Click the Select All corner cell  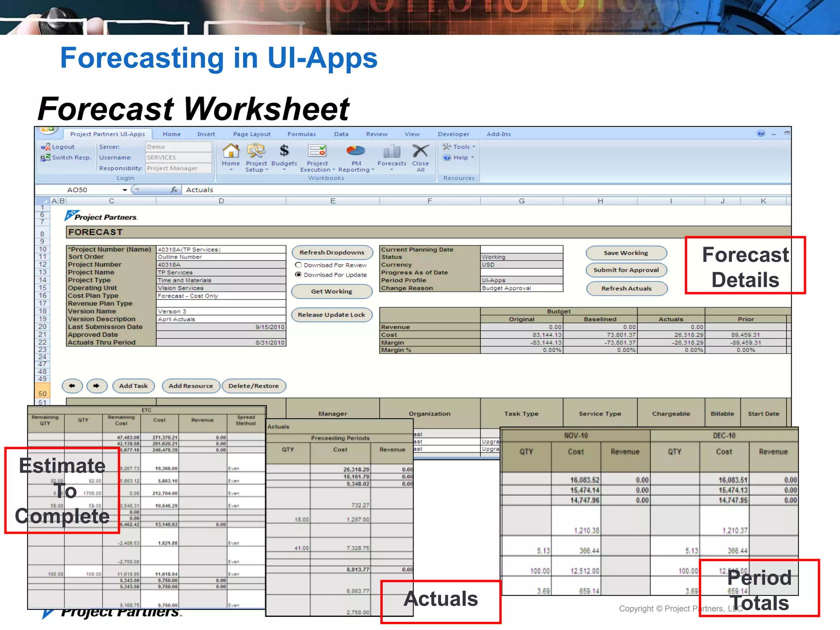(42, 201)
